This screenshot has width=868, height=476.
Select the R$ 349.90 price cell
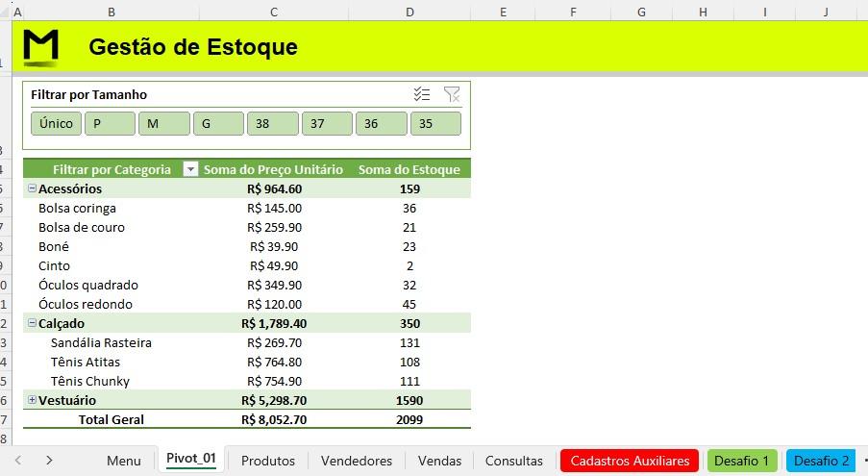[274, 285]
